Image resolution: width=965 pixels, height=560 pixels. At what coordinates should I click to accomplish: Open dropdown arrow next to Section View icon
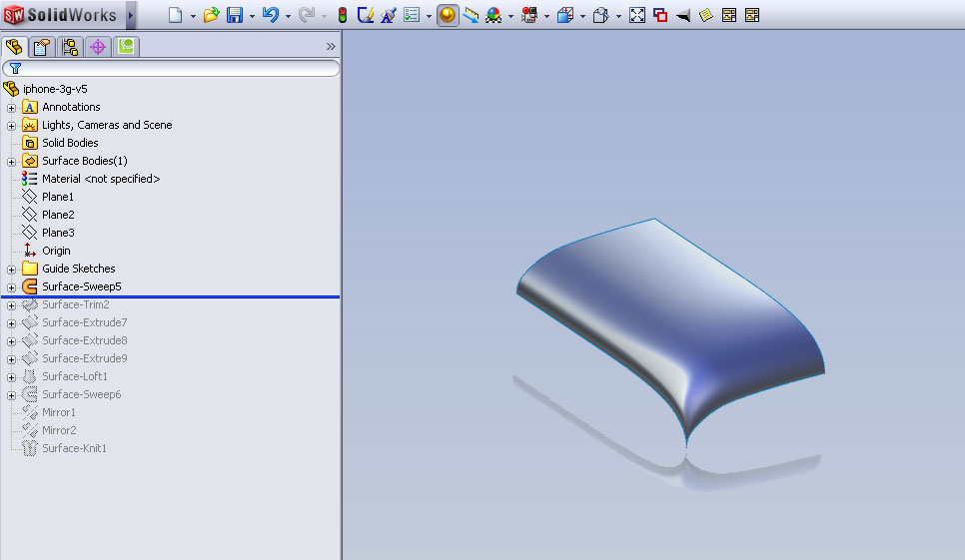coord(582,17)
